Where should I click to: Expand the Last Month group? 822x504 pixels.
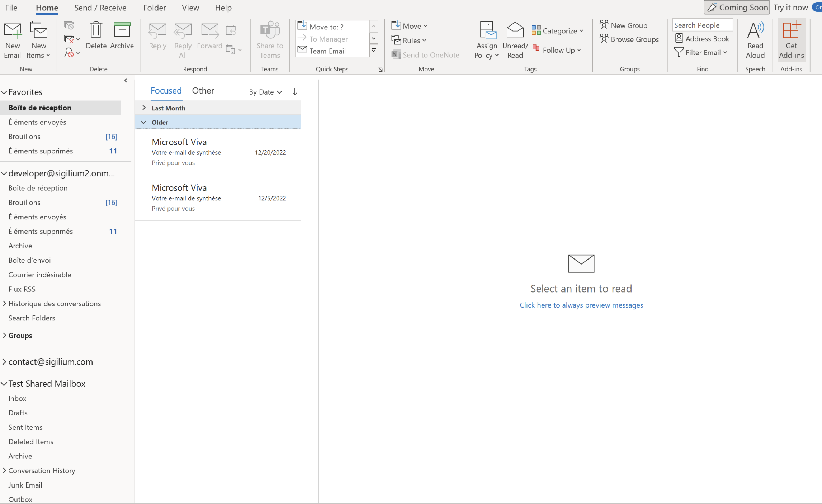point(144,108)
